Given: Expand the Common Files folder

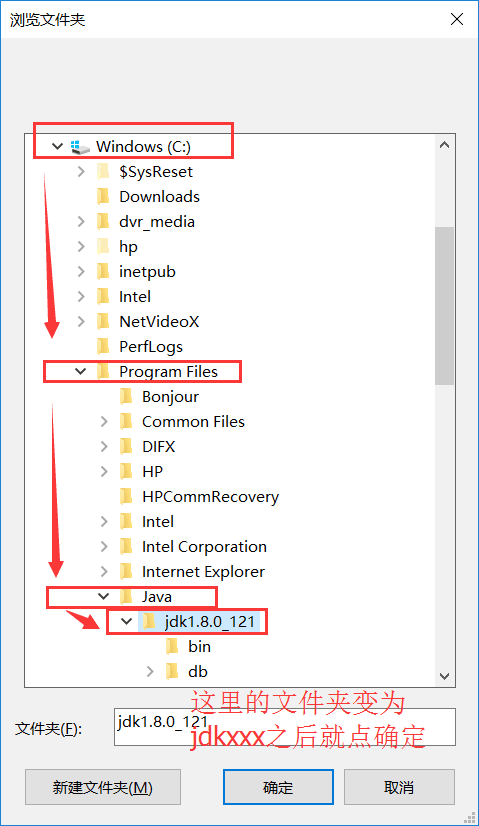Looking at the screenshot, I should [x=104, y=421].
